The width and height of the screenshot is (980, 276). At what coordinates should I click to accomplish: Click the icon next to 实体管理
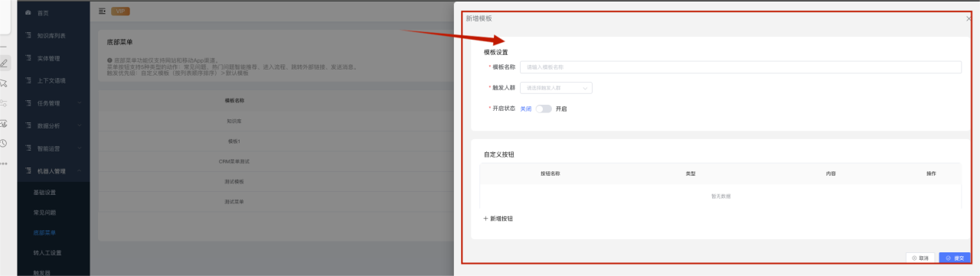(x=28, y=57)
